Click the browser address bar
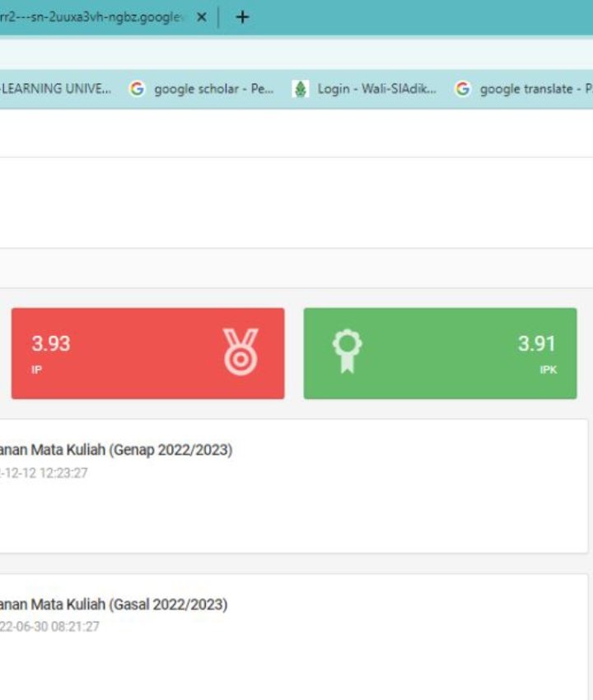Viewport: 593px width, 700px height. point(296,53)
